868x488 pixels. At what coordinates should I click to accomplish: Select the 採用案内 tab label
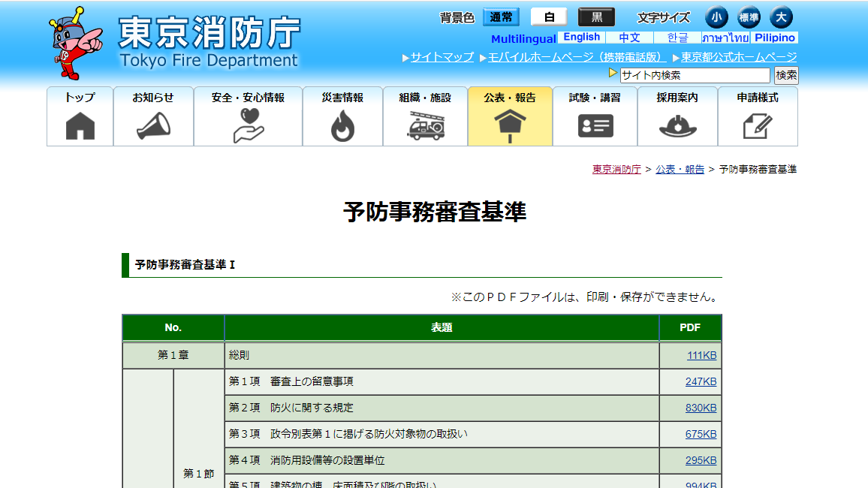677,98
